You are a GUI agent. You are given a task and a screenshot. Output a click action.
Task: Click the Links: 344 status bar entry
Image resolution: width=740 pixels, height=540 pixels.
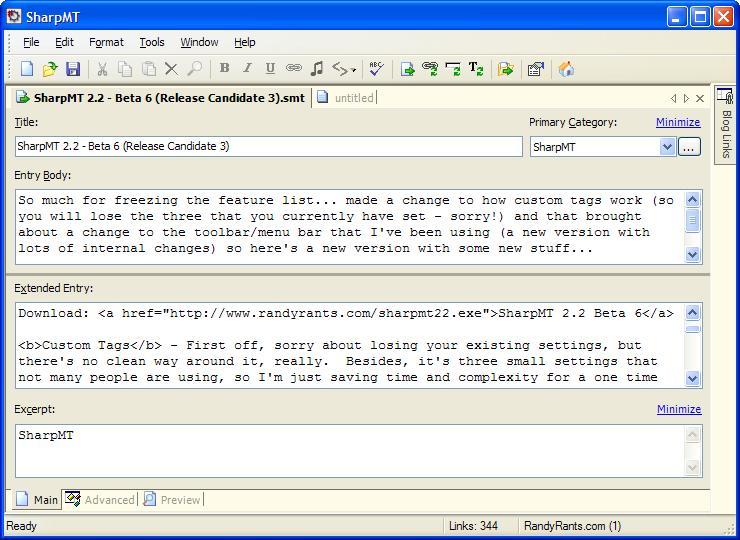[473, 526]
